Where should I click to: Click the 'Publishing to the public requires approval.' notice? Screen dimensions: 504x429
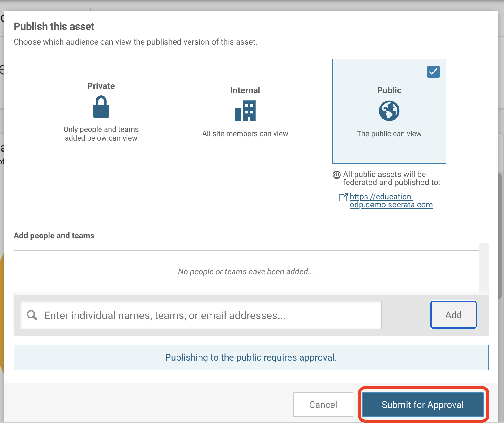251,357
